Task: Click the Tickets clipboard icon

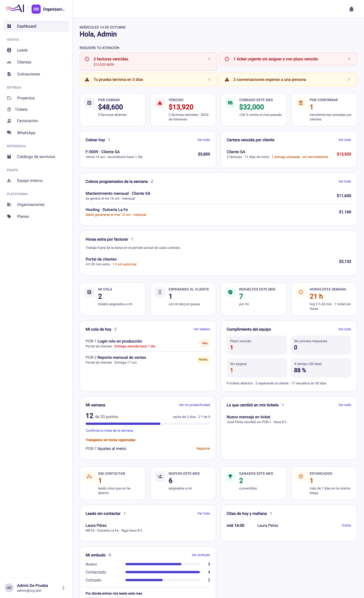Action: (x=9, y=109)
